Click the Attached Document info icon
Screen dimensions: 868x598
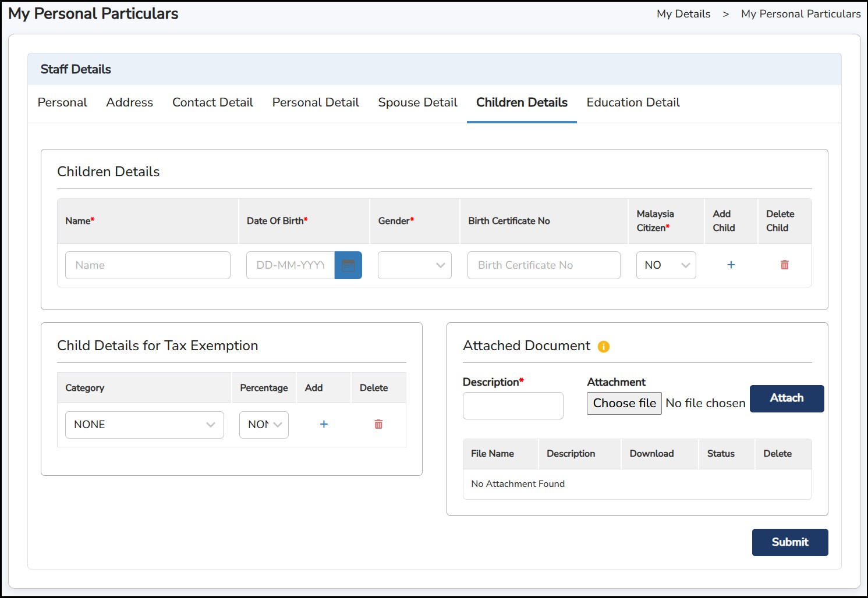click(x=604, y=347)
